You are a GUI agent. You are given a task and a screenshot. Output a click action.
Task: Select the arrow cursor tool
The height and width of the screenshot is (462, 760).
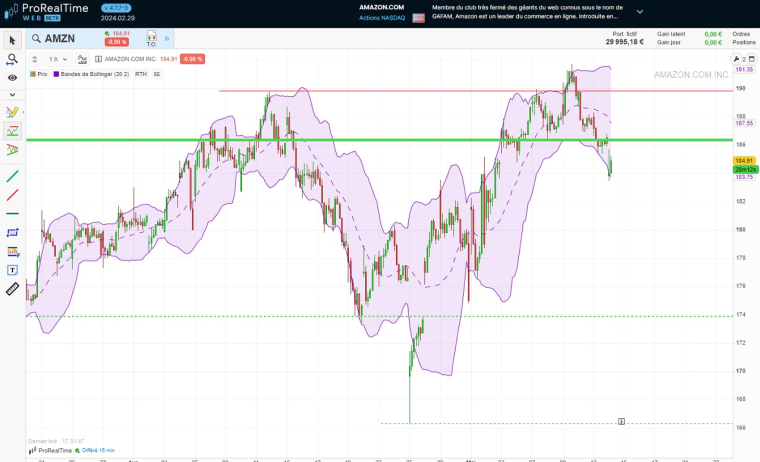[12, 41]
